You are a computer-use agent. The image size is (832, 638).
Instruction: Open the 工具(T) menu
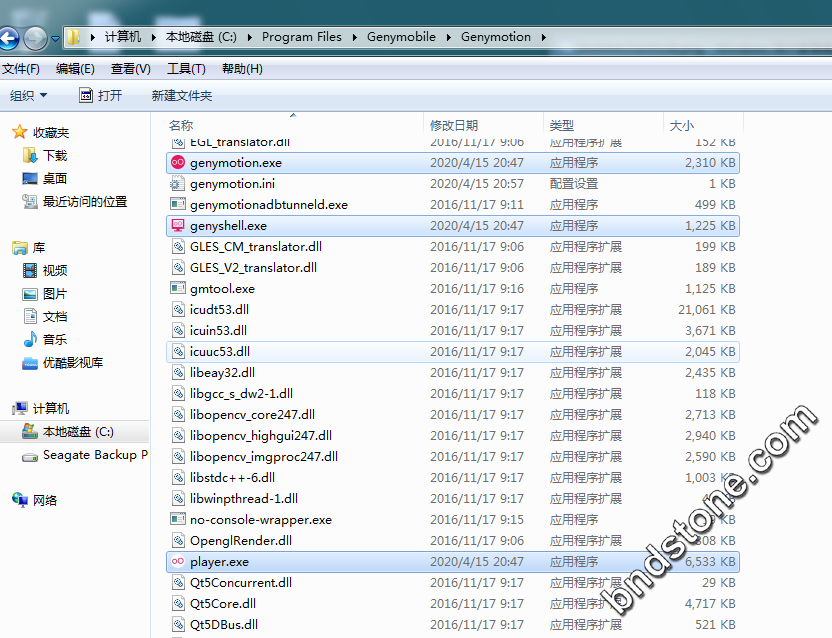(x=186, y=69)
